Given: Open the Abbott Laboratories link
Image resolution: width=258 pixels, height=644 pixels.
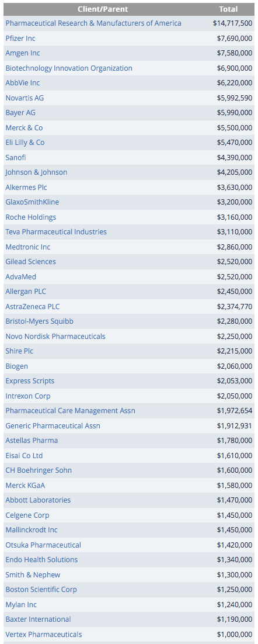Looking at the screenshot, I should [38, 500].
